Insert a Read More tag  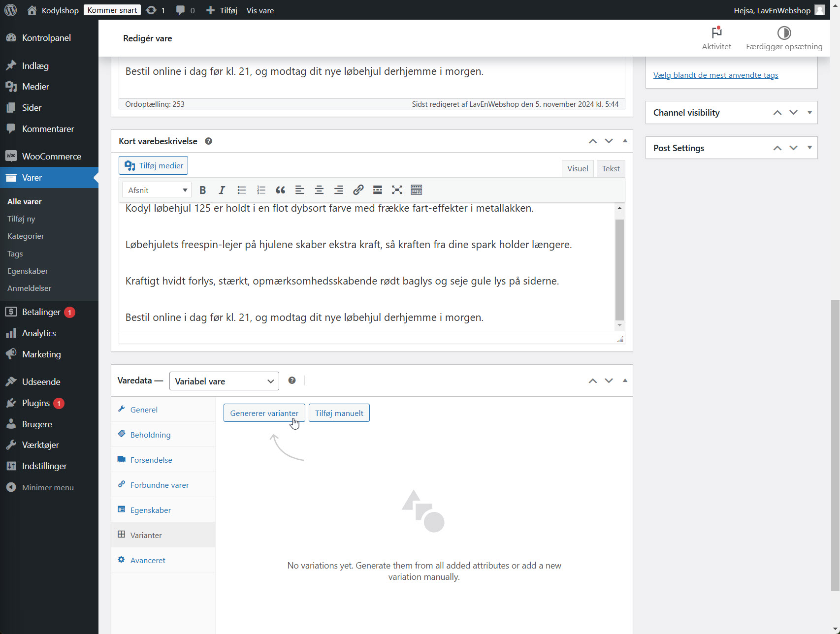(x=377, y=190)
